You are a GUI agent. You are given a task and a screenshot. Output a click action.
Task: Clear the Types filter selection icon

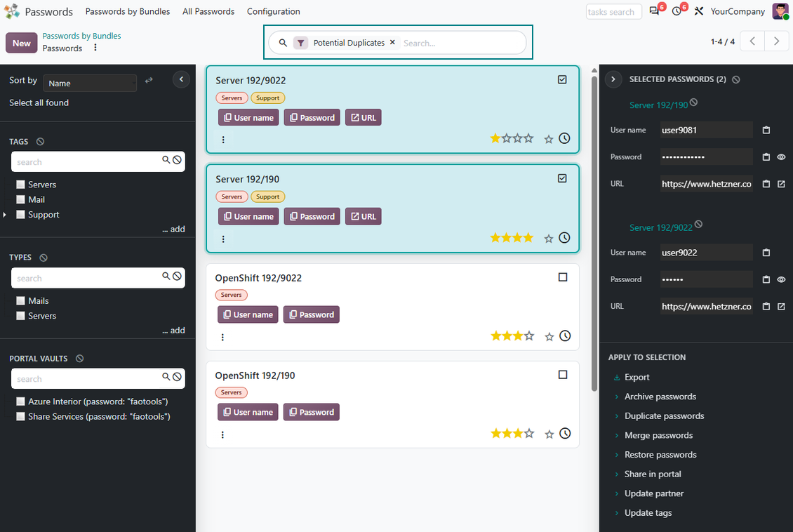[x=44, y=258]
